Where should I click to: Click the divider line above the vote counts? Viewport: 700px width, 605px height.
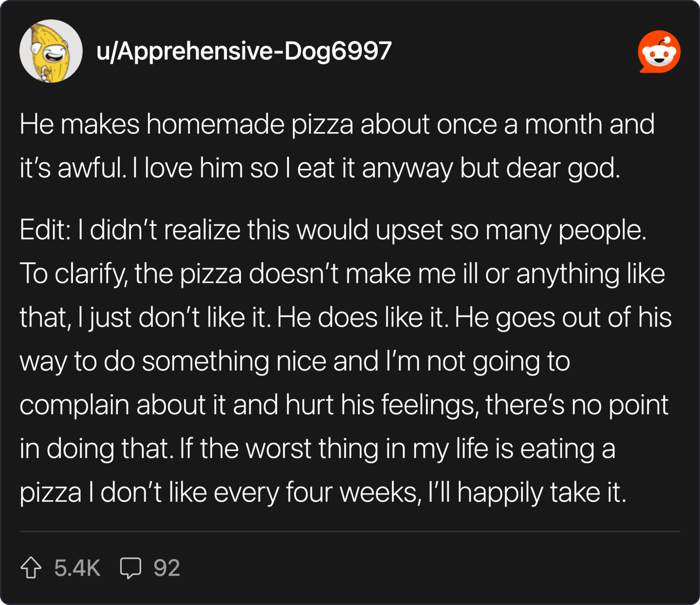[x=350, y=531]
